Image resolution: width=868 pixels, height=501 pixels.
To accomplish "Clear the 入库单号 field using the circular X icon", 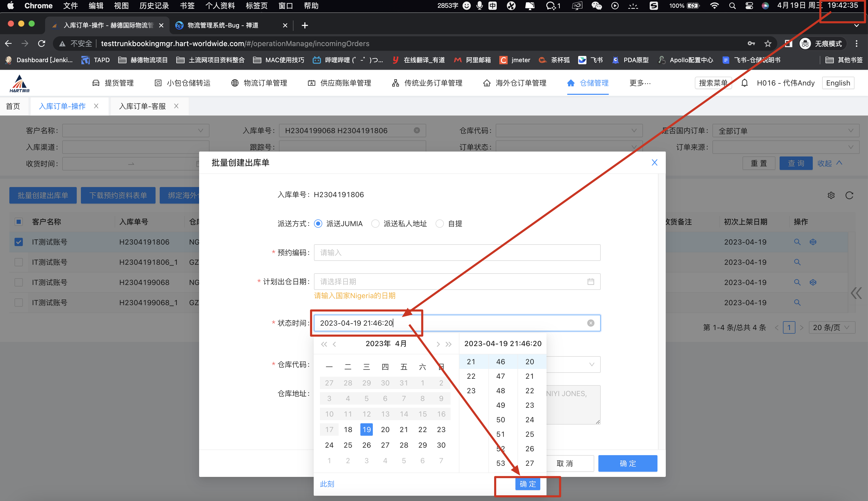I will click(417, 130).
